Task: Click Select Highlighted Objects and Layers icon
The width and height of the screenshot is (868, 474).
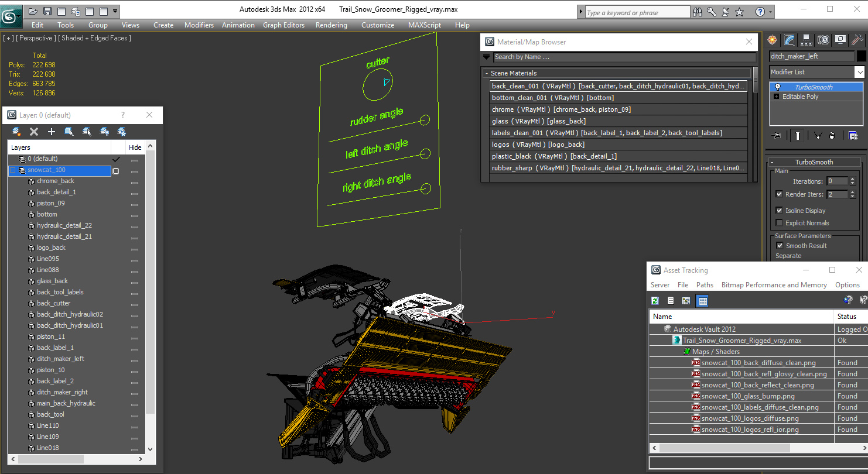Action: pos(69,132)
